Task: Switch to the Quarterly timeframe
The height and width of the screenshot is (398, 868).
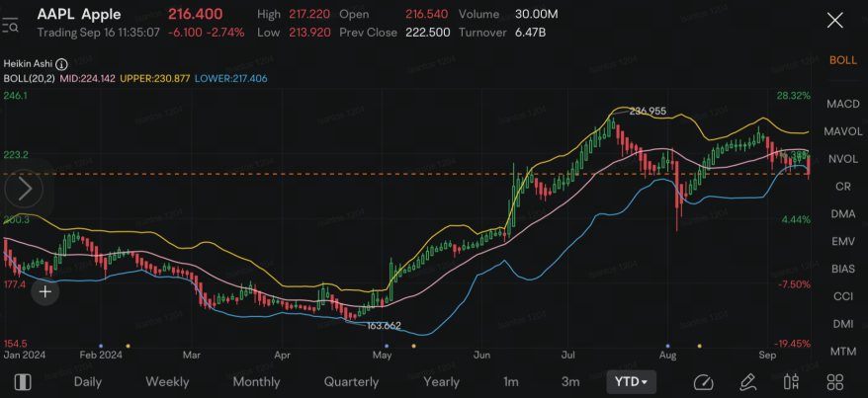Action: (351, 381)
